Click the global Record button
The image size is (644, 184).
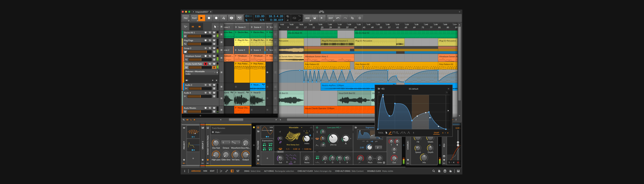click(216, 18)
